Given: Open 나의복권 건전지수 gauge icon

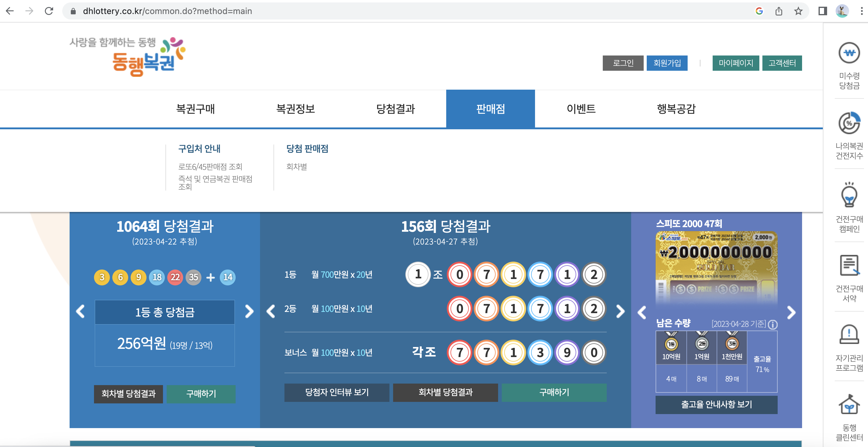Looking at the screenshot, I should coord(849,123).
